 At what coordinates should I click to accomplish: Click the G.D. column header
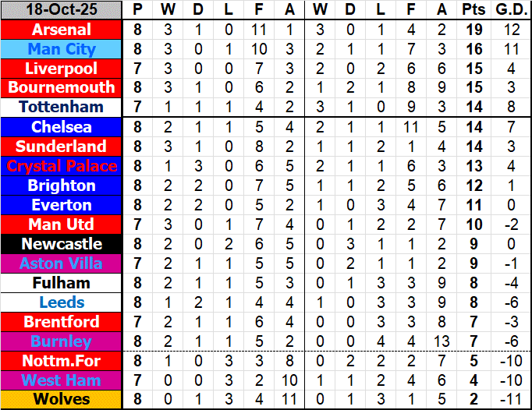click(511, 10)
